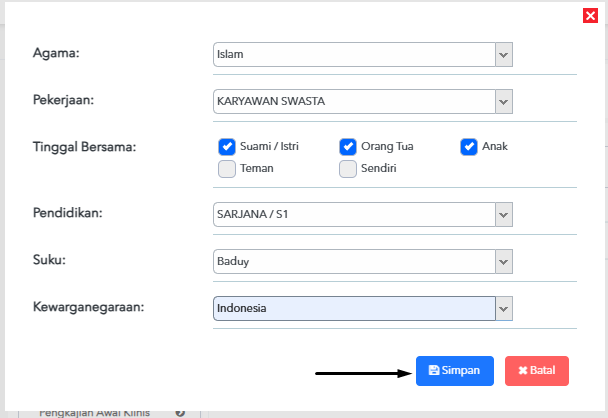Click the red Batal cancel button

pyautogui.click(x=537, y=371)
